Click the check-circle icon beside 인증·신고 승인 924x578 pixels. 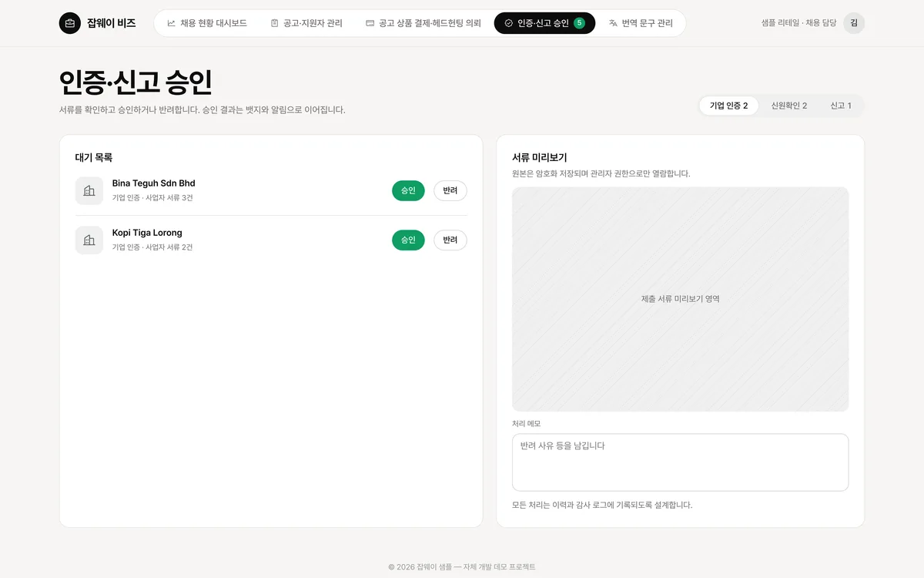(x=509, y=23)
